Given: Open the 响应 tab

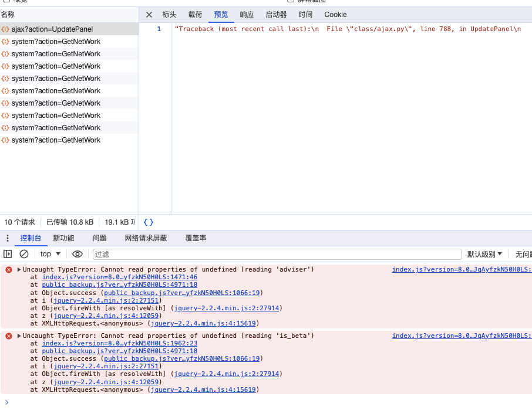Looking at the screenshot, I should click(x=247, y=15).
